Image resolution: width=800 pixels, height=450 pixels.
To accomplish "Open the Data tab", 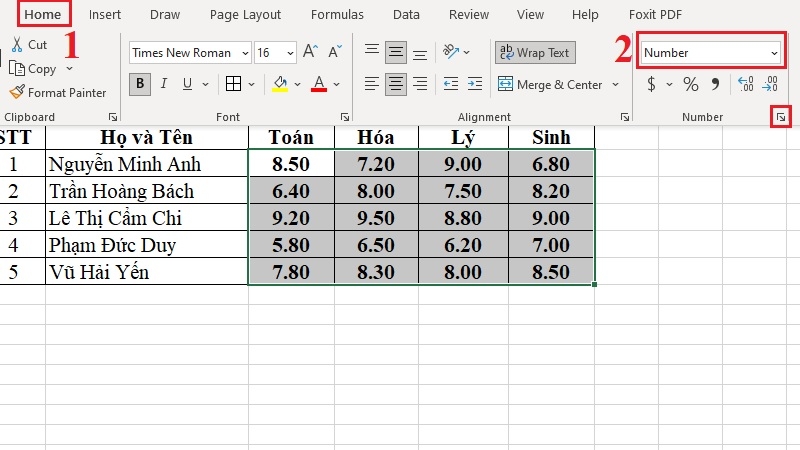I will click(x=406, y=14).
